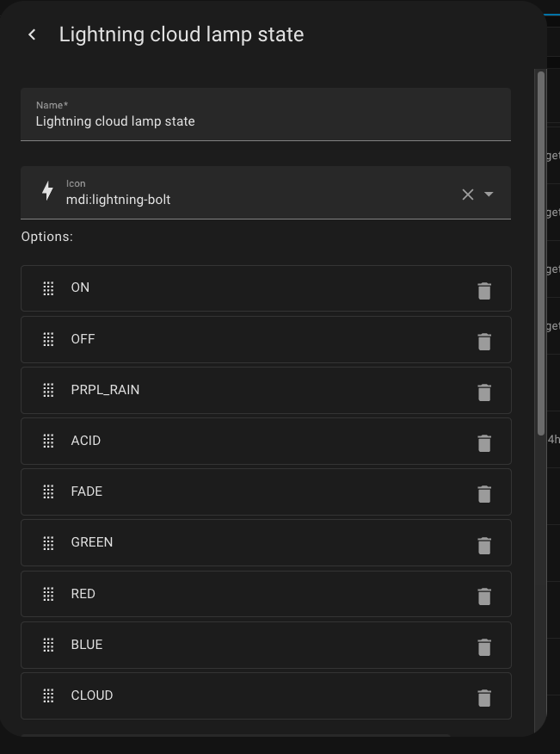Grab the drag handle of ON option
This screenshot has width=560, height=754.
coord(48,288)
